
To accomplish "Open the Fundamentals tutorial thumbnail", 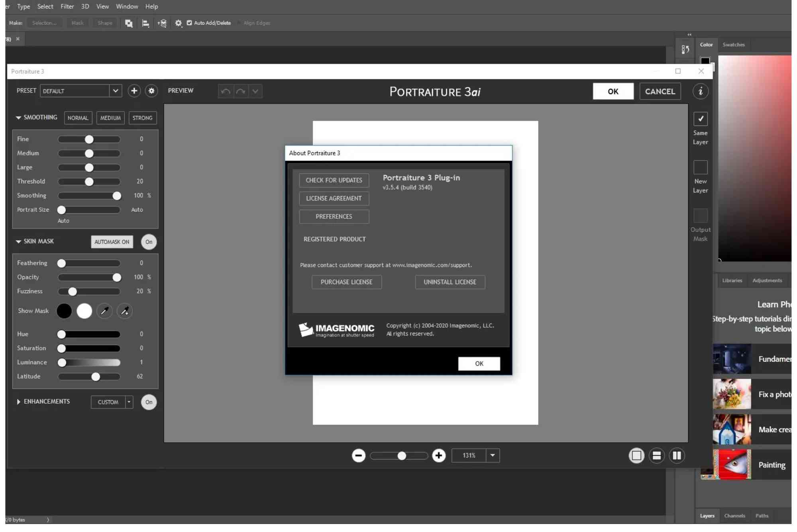I will coord(732,359).
